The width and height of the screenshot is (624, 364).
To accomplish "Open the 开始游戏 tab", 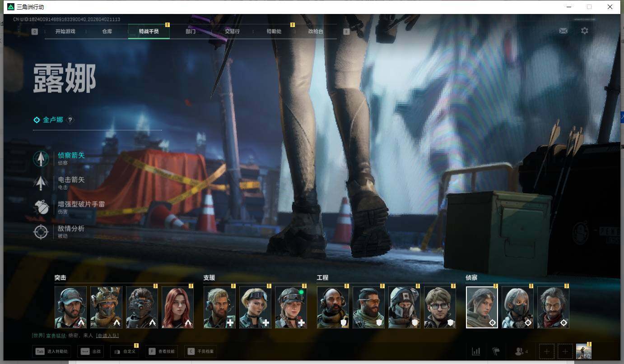I will (x=65, y=32).
